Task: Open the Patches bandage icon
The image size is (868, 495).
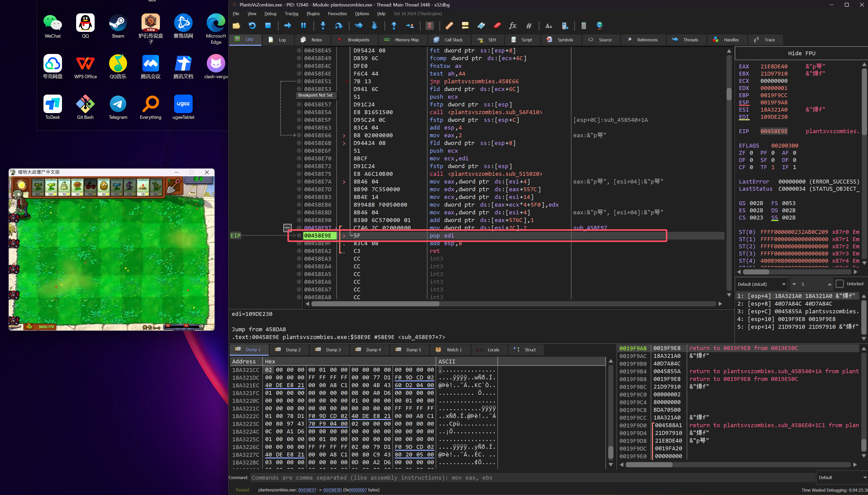Action: pyautogui.click(x=449, y=25)
